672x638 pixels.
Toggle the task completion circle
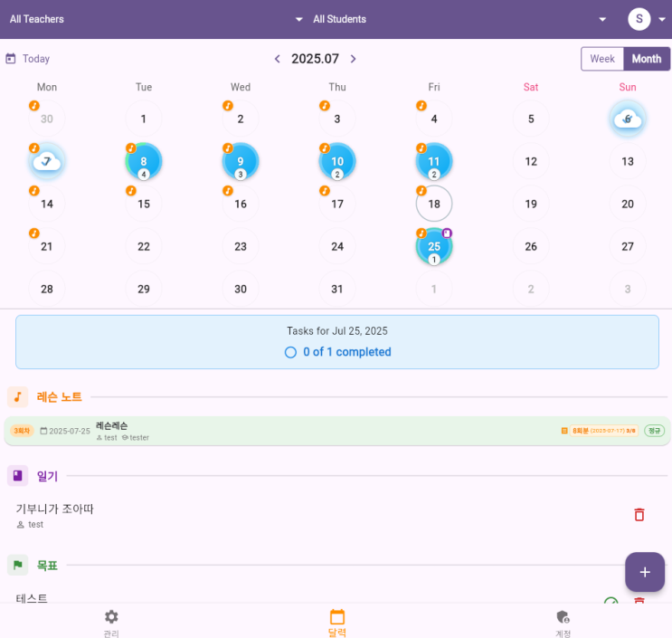(290, 352)
